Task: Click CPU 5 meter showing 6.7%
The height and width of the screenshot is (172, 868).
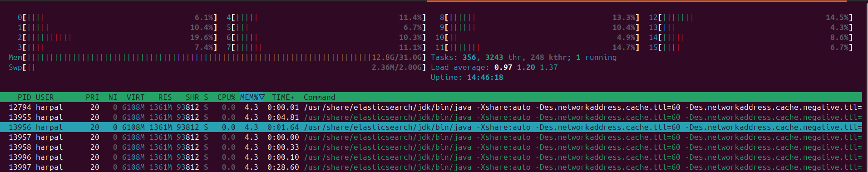Action: [x=326, y=27]
